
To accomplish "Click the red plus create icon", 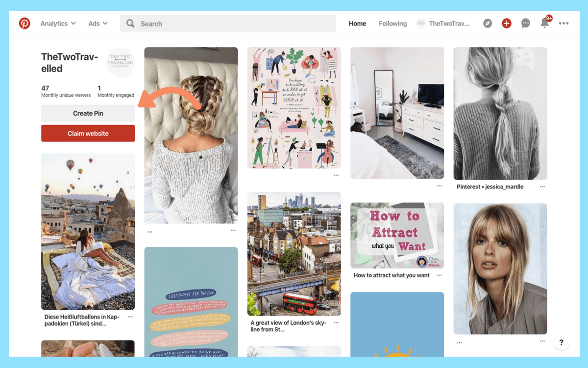I will 507,24.
